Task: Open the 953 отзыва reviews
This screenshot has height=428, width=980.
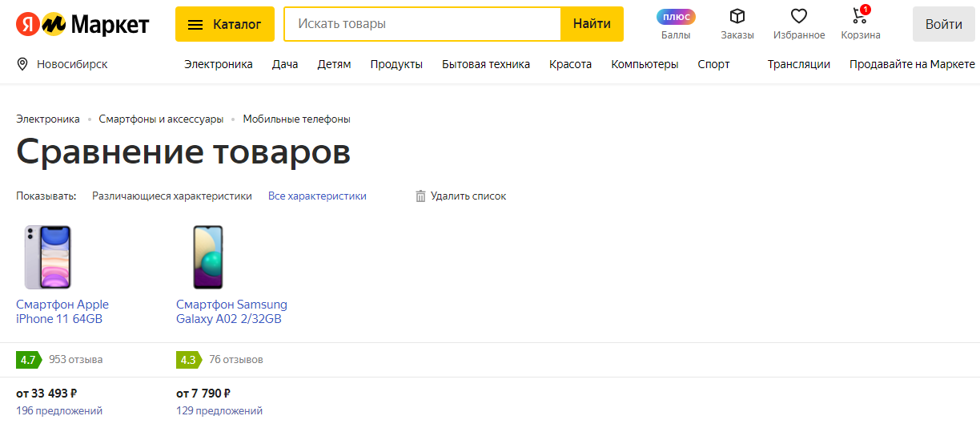Action: click(76, 360)
